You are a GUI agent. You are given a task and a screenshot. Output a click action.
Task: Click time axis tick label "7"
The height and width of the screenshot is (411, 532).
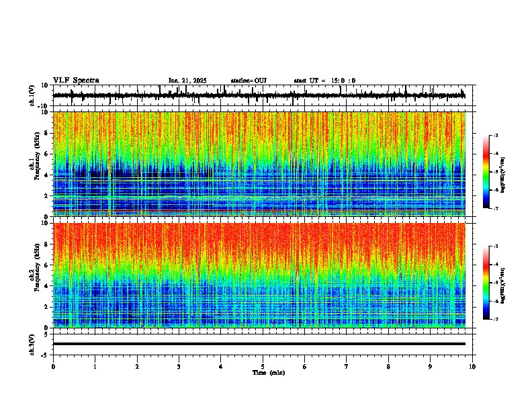pyautogui.click(x=347, y=367)
